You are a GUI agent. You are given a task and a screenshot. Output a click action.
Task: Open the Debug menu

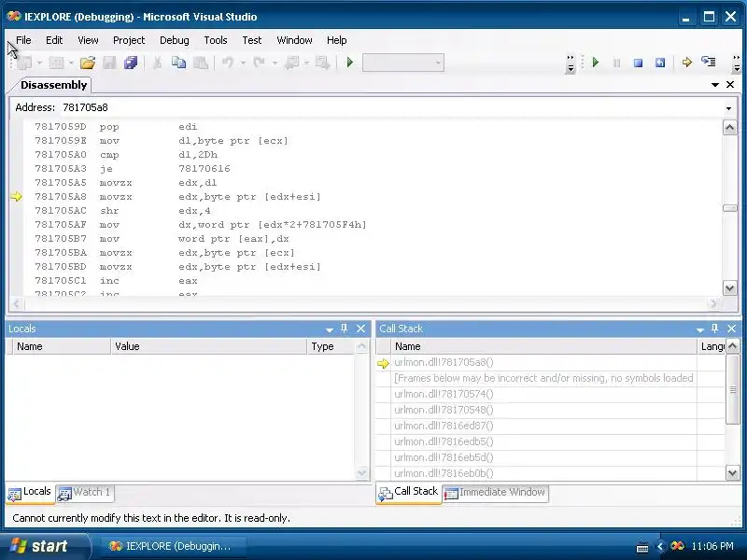(175, 40)
